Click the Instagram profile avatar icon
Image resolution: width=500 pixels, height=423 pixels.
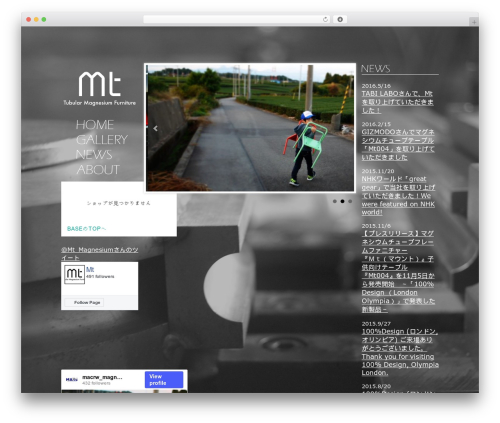[x=71, y=380]
